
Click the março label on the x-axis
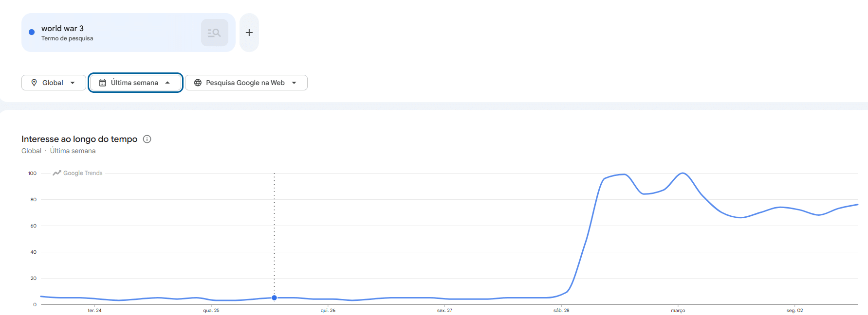(x=678, y=310)
